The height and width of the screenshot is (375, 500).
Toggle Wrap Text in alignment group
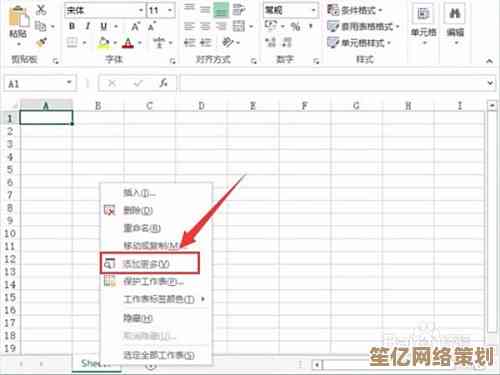239,10
